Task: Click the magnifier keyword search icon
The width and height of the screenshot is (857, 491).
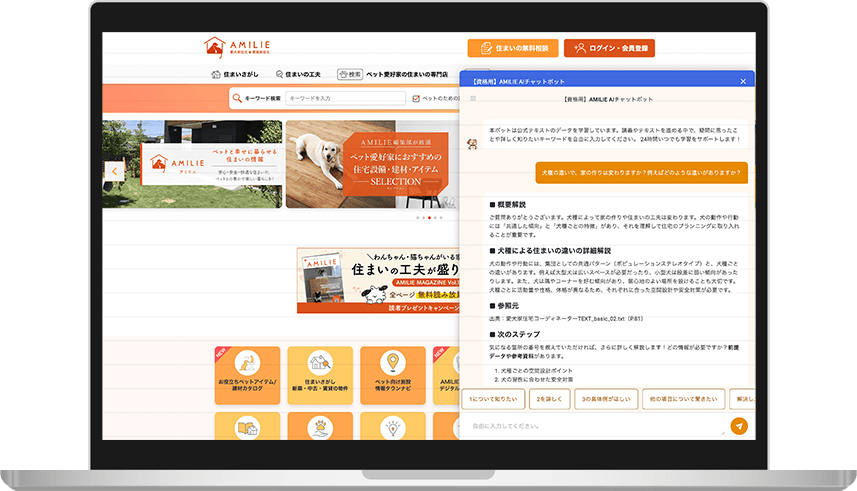Action: (237, 98)
